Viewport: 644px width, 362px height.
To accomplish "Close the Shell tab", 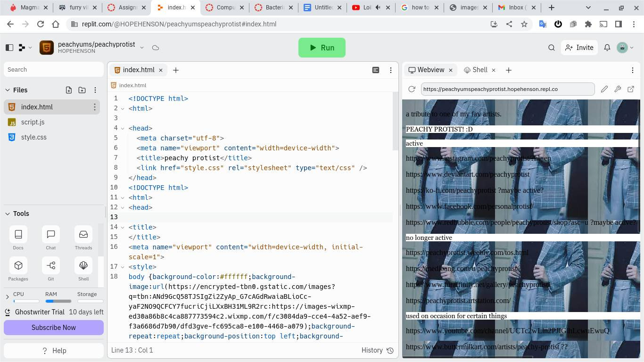I will 494,70.
